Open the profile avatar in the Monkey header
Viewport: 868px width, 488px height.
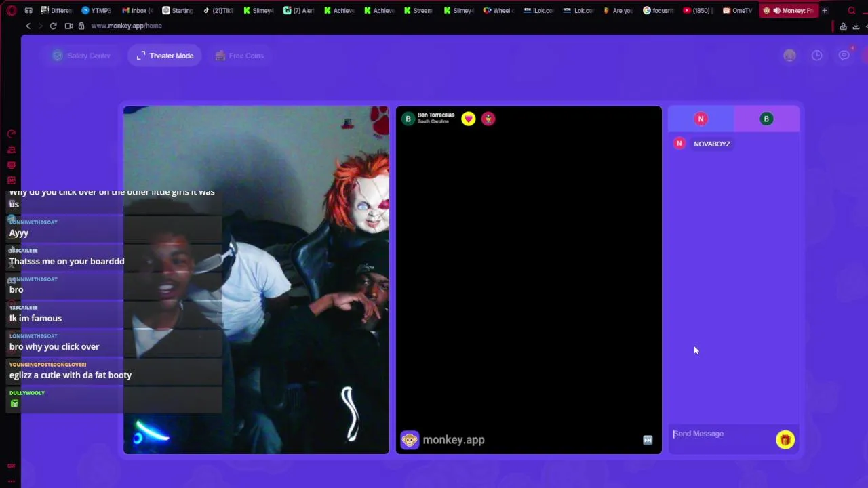click(x=789, y=56)
